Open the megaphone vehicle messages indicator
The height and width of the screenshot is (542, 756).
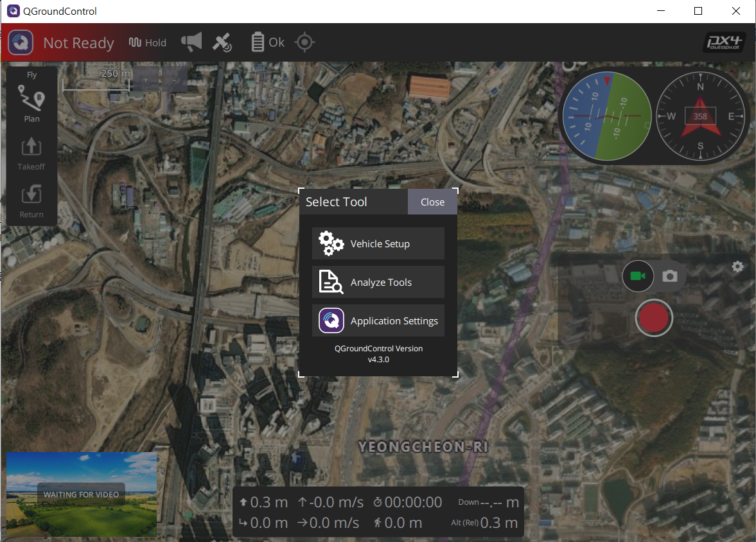191,42
